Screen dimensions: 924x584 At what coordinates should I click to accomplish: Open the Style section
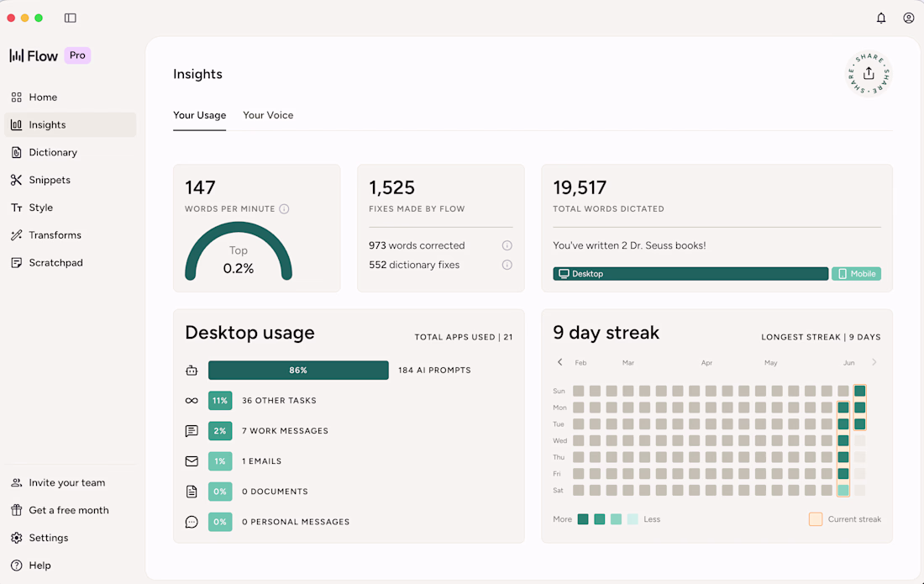click(x=70, y=208)
